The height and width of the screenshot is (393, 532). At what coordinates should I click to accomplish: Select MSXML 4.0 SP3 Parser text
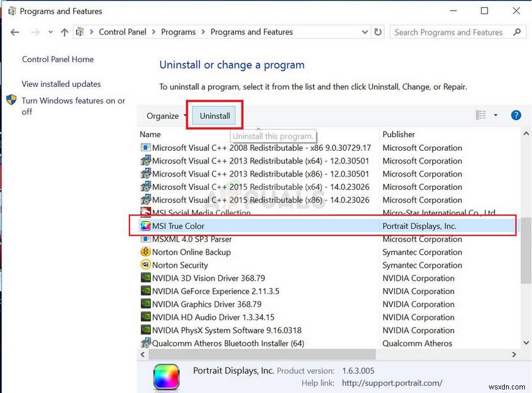tap(192, 239)
